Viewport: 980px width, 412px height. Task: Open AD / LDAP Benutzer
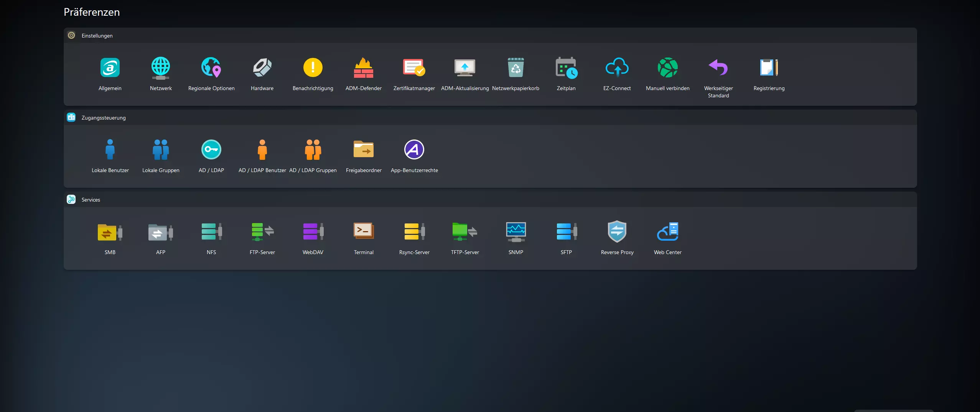pyautogui.click(x=262, y=150)
